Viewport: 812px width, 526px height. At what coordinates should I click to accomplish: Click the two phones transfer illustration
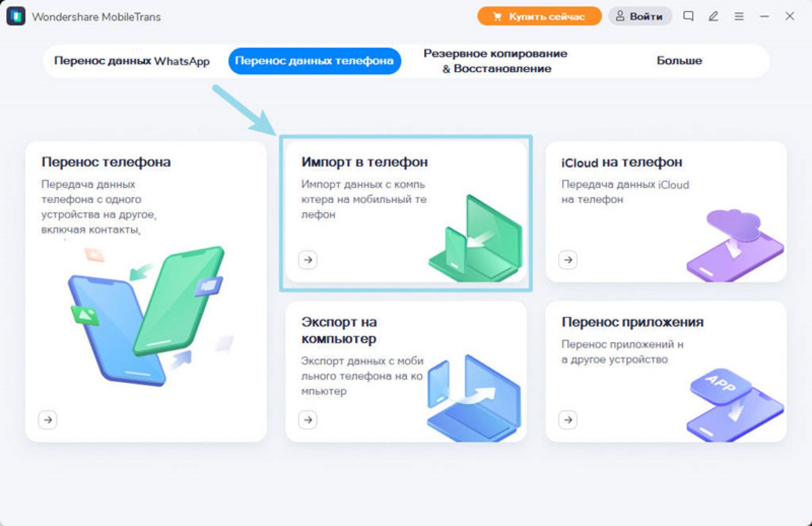point(150,315)
